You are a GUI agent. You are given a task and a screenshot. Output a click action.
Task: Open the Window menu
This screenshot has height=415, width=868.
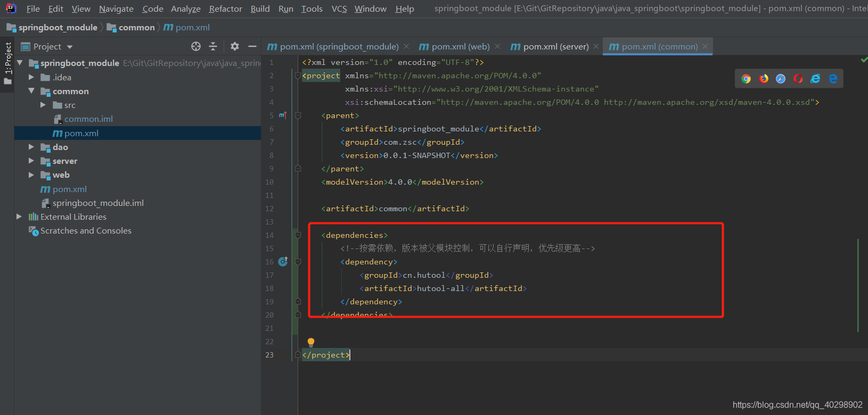(370, 9)
